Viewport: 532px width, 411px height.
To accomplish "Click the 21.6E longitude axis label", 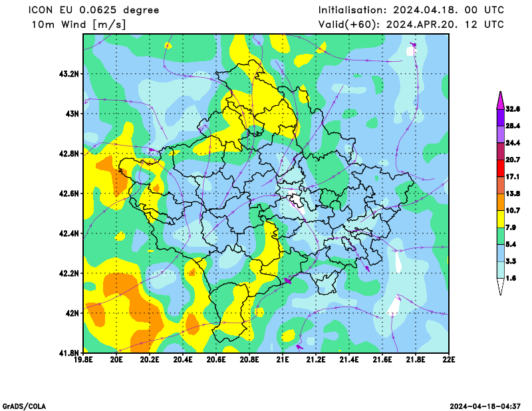I will pyautogui.click(x=382, y=359).
